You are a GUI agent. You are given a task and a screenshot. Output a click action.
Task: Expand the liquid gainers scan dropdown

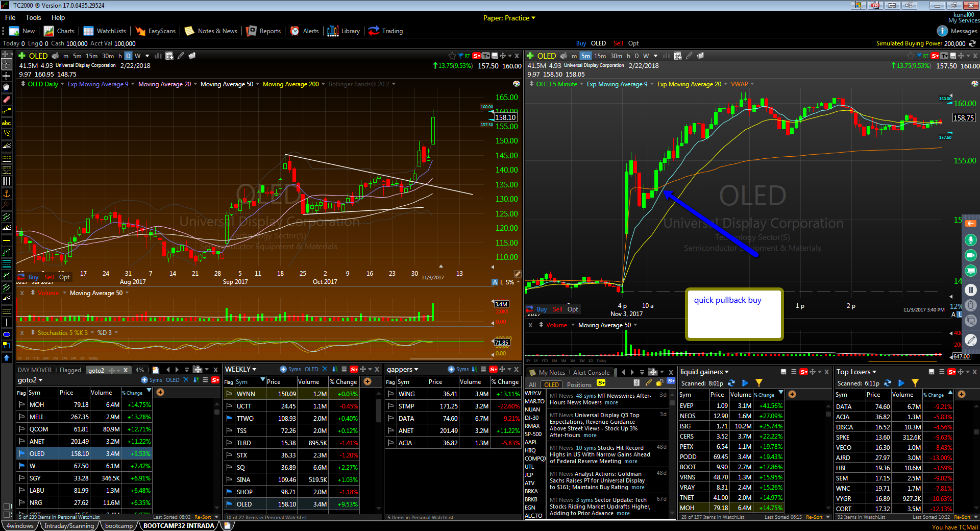point(704,372)
